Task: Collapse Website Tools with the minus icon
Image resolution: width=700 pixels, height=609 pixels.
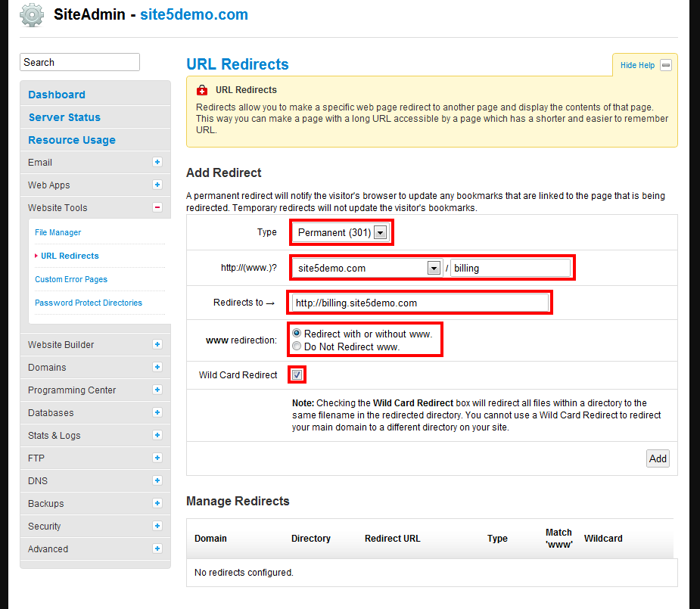Action: point(157,207)
